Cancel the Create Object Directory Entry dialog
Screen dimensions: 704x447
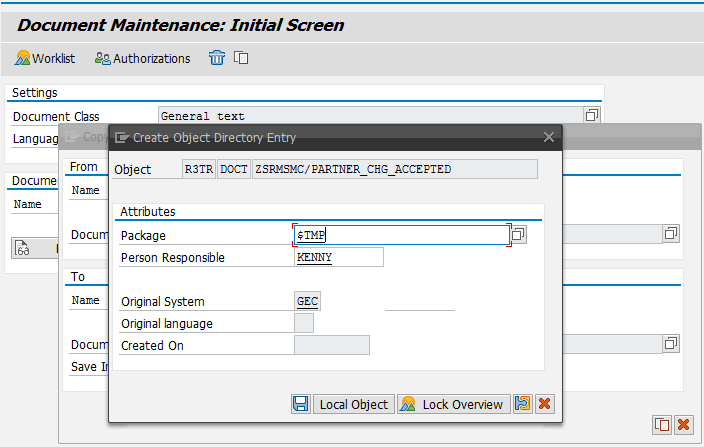point(544,404)
